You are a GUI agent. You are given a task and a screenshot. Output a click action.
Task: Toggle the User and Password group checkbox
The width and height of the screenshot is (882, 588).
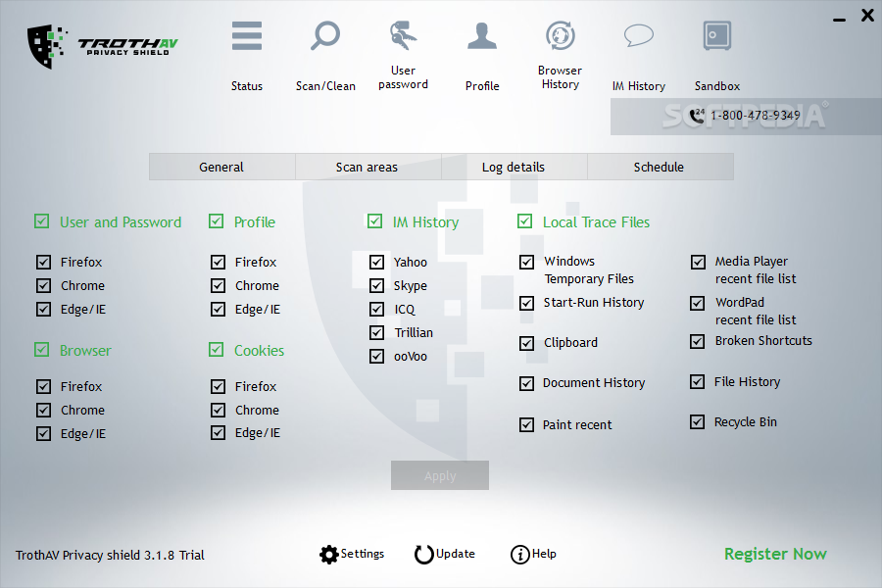click(x=41, y=221)
